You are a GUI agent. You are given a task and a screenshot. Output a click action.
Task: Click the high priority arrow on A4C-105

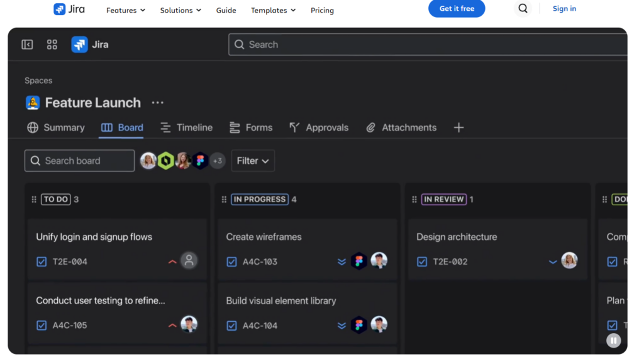click(x=172, y=326)
